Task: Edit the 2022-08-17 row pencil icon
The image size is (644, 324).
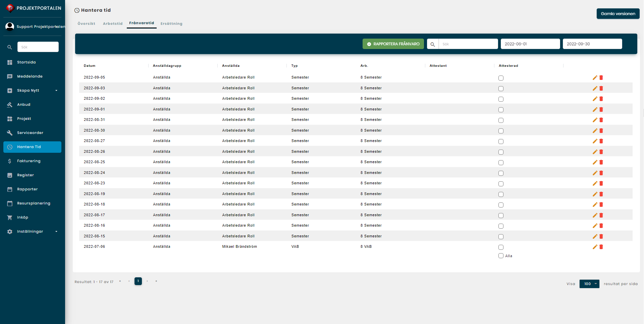Action: [x=595, y=215]
